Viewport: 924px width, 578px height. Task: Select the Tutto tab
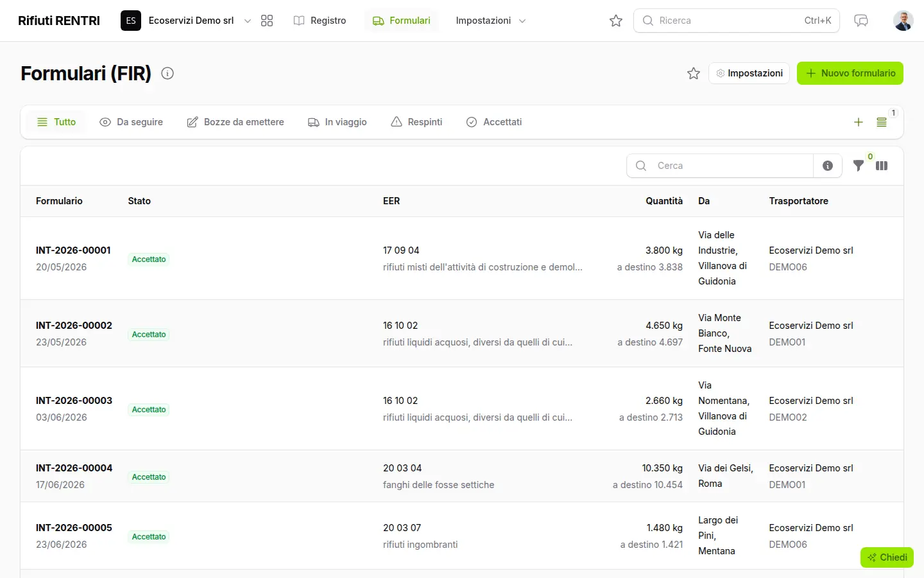[x=56, y=122]
